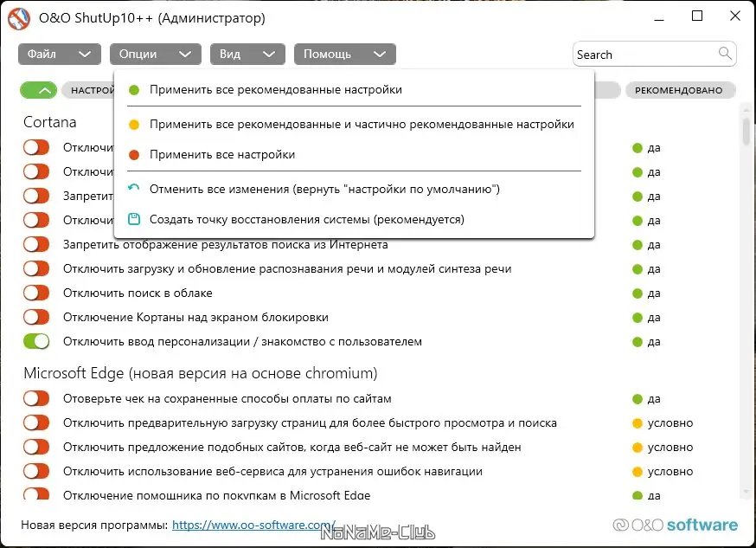Open the Вид dropdown menu

tap(247, 54)
